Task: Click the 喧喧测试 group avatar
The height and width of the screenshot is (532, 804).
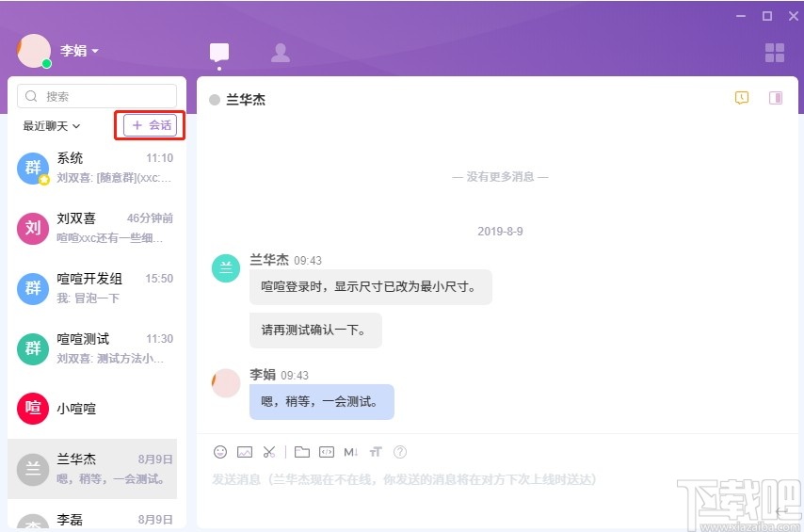Action: coord(33,348)
